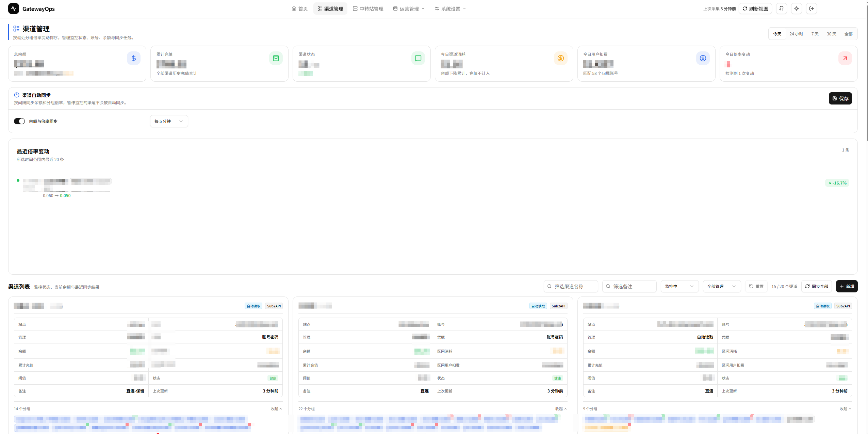This screenshot has height=434, width=868.
Task: Click the 健康 status badge in first card
Action: point(273,378)
